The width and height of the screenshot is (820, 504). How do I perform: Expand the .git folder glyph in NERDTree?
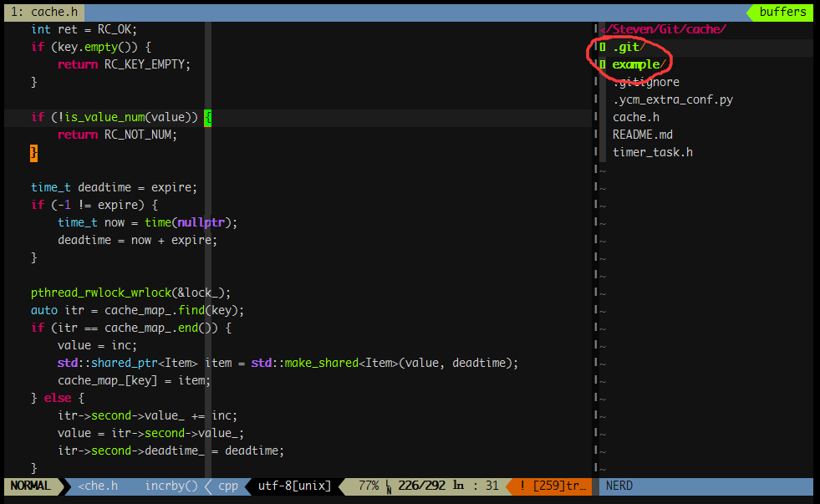(603, 47)
